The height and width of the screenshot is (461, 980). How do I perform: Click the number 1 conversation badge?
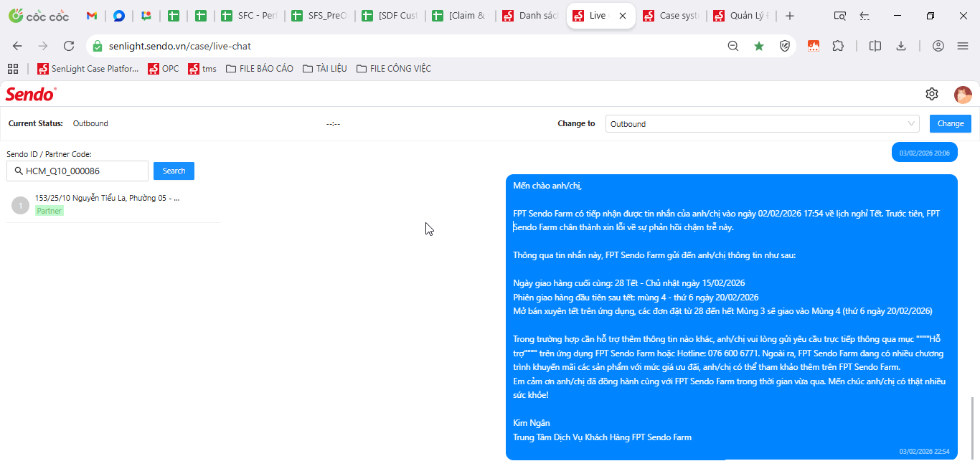tap(20, 206)
